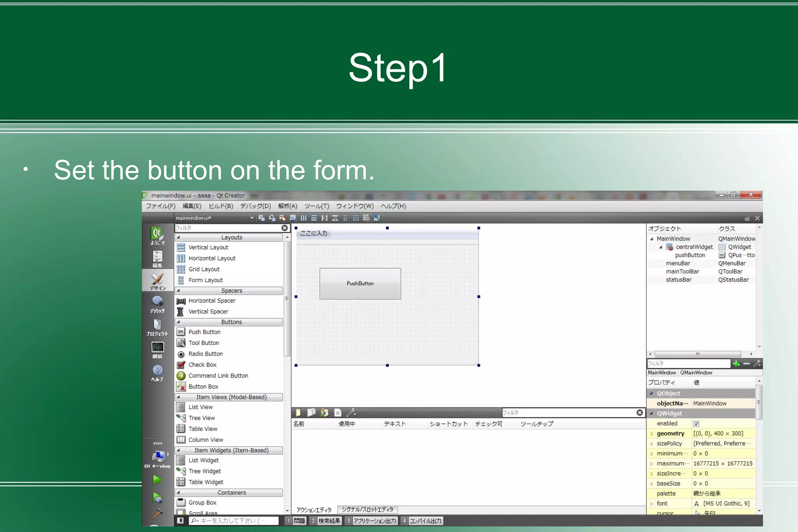
Task: Open the 編集(E) menu
Action: point(192,206)
